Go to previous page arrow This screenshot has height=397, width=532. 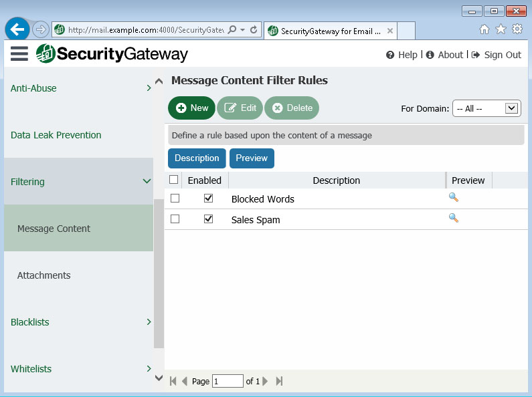point(185,381)
